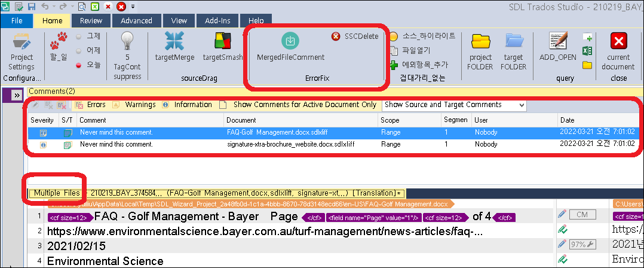
Task: Run the targetSmash tool
Action: [223, 47]
